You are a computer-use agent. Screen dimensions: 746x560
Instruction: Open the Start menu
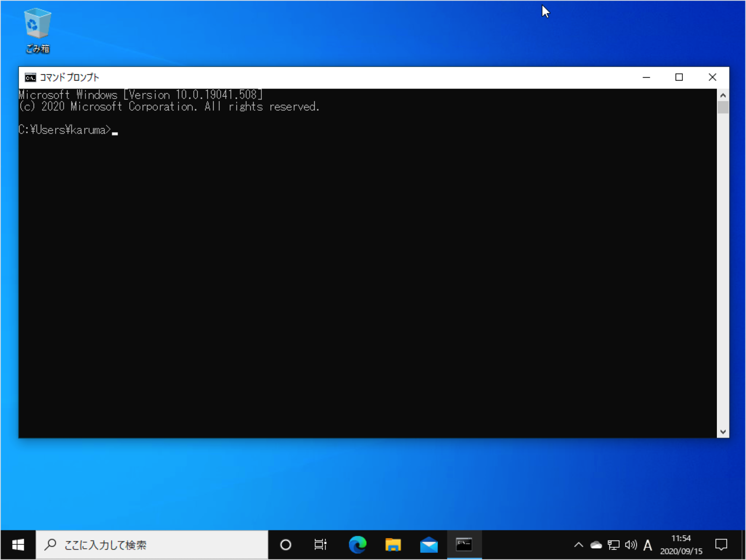click(18, 544)
